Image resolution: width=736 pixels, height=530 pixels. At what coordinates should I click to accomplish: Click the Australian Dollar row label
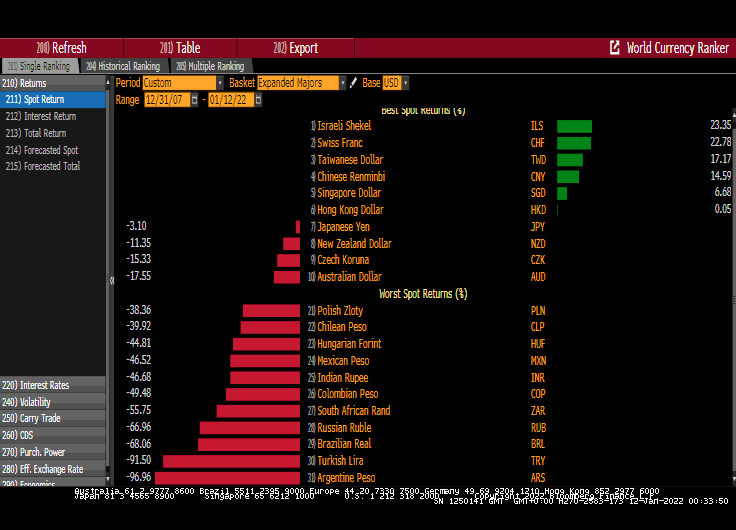pyautogui.click(x=350, y=277)
